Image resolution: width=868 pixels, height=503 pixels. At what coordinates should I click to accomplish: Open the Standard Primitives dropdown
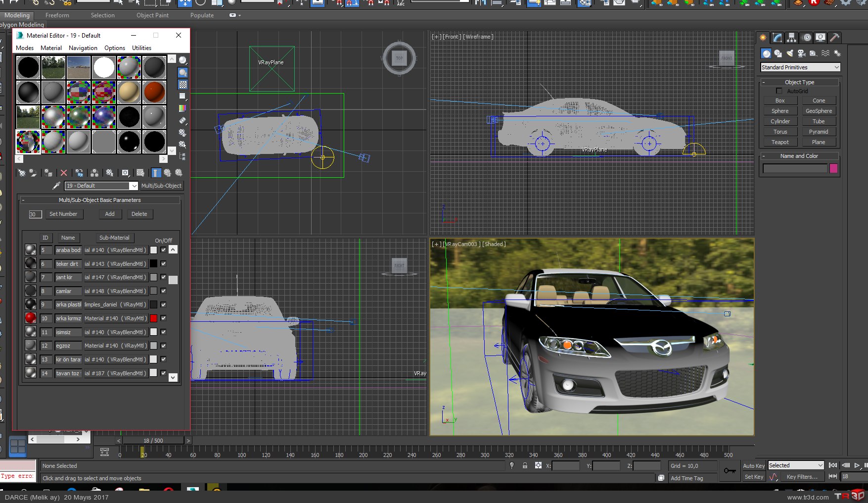pos(800,67)
